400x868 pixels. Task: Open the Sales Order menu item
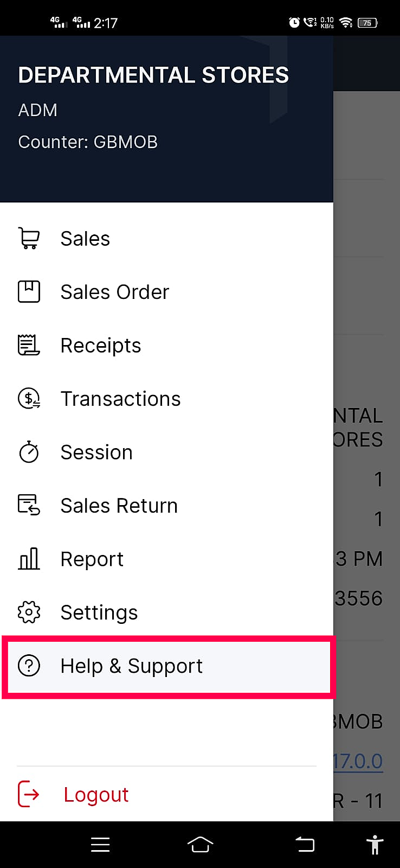(115, 292)
